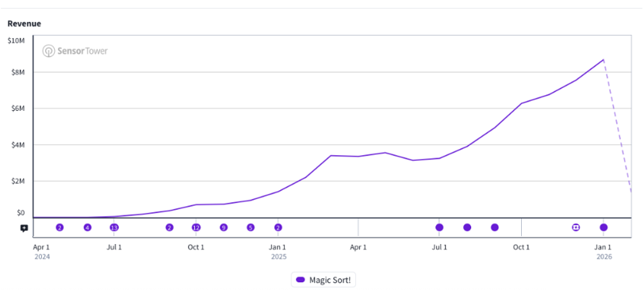Screen dimensions: 644x290
Task: Click the revenue line peak near $8.7M
Action: tap(604, 60)
